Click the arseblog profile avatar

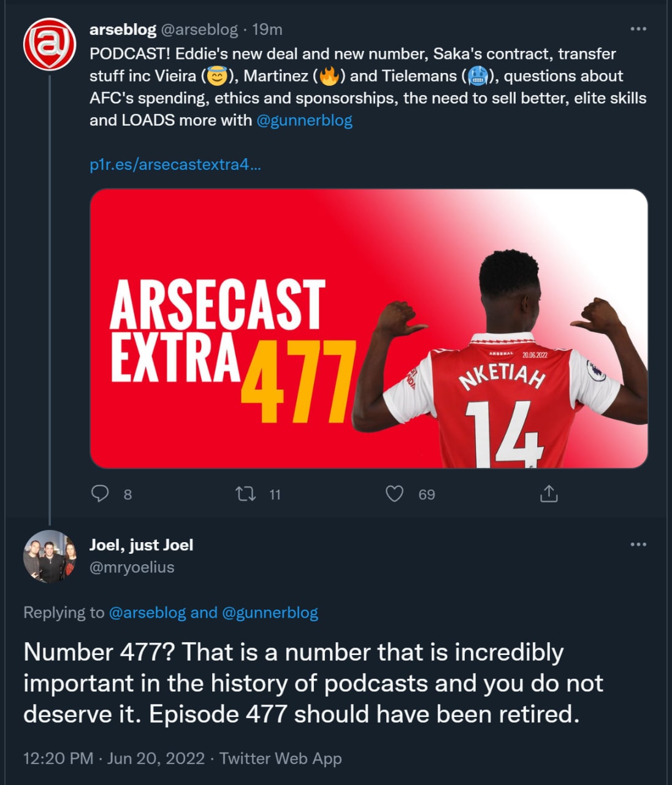click(49, 44)
